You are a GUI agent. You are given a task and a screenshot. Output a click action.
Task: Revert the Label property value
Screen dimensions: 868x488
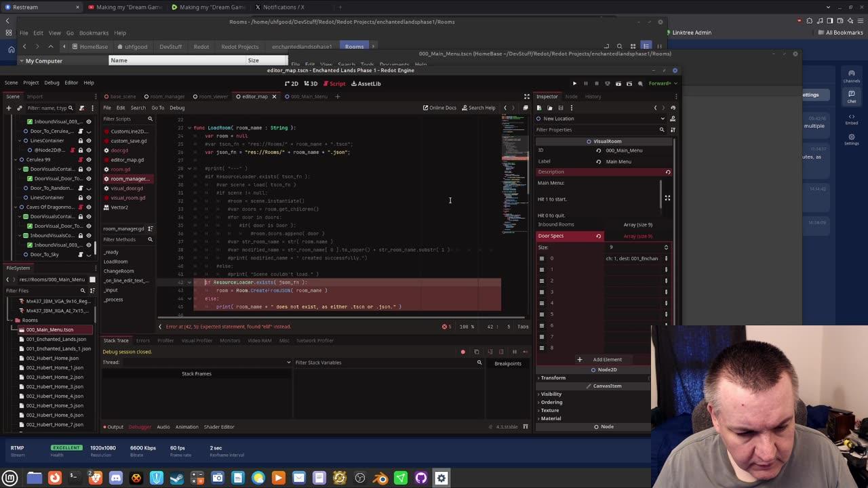598,161
